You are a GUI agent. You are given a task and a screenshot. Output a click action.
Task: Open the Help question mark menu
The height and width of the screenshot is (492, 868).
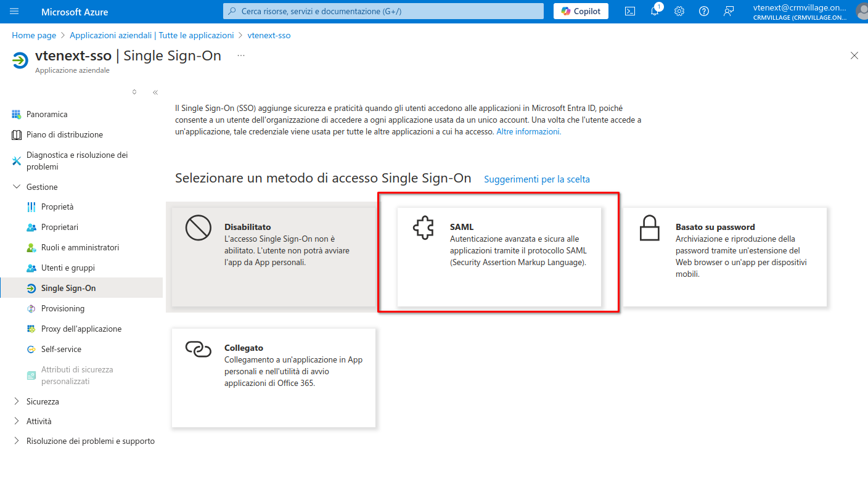[x=704, y=11]
